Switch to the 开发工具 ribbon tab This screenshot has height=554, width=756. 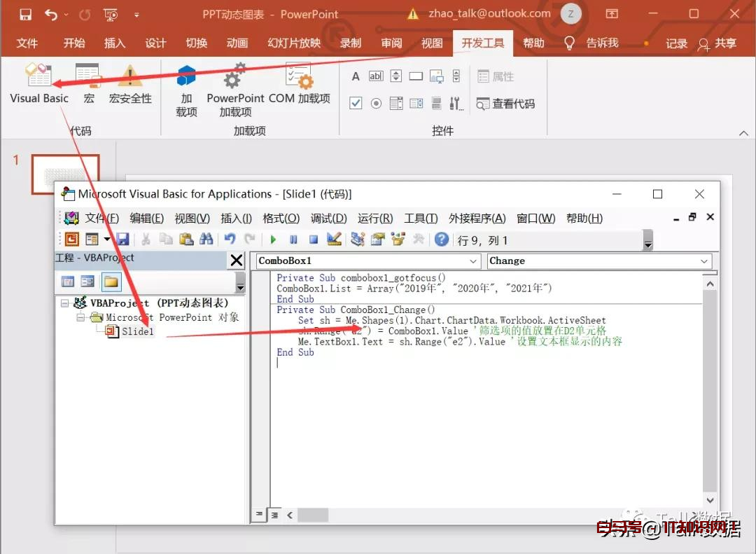[482, 43]
